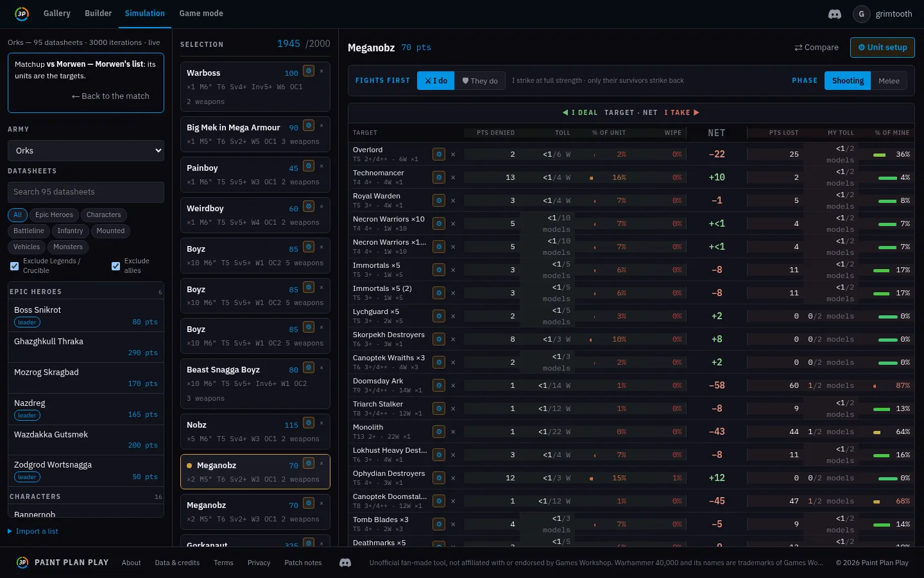The height and width of the screenshot is (578, 924).
Task: Switch phase to Shooting
Action: click(848, 81)
